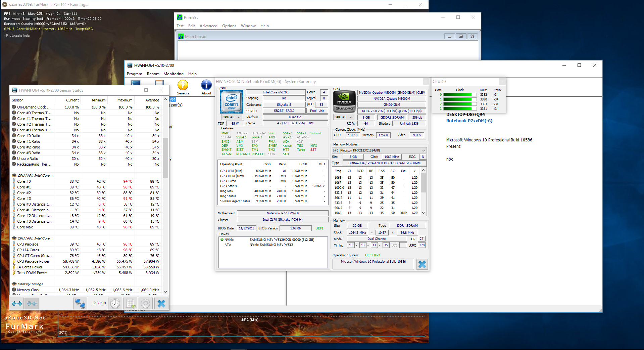Open the Monitoring menu in HWiNFO64
The image size is (644, 350).
[174, 74]
